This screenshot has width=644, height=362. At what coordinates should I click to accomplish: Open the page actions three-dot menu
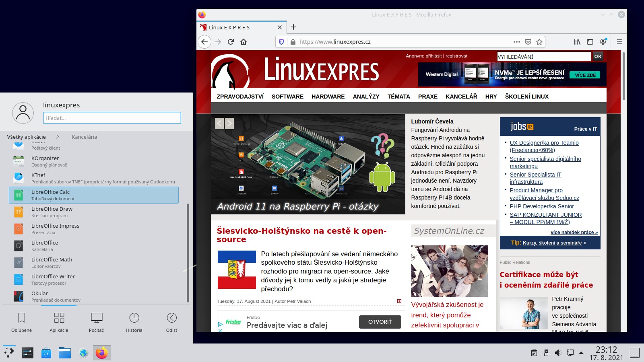point(517,42)
